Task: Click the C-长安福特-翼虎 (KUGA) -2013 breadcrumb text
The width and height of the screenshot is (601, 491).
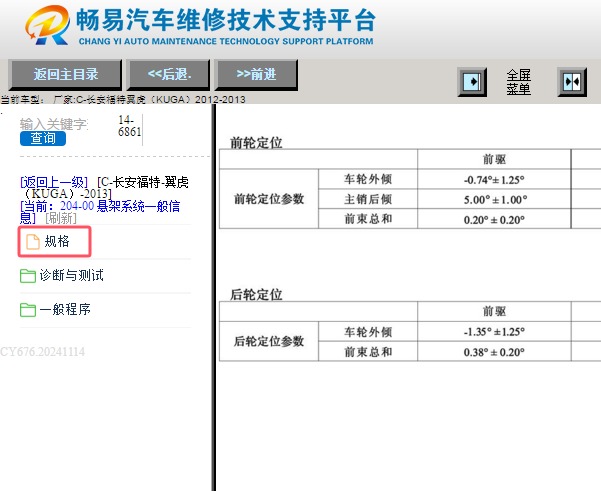Action: [105, 187]
